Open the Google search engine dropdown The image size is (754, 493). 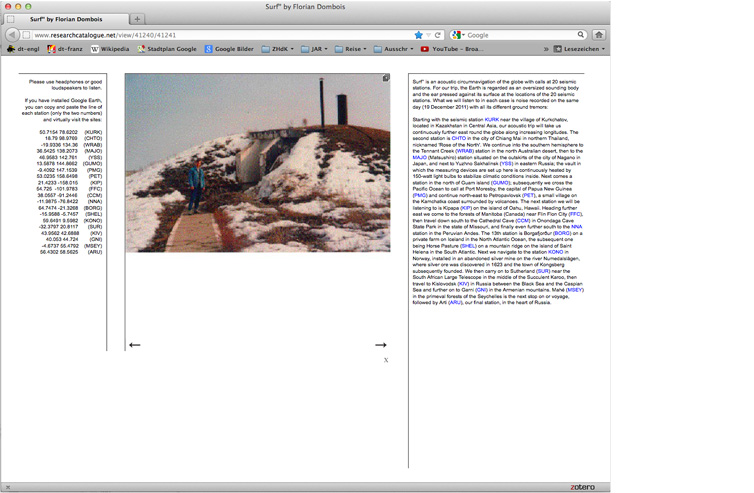click(458, 35)
